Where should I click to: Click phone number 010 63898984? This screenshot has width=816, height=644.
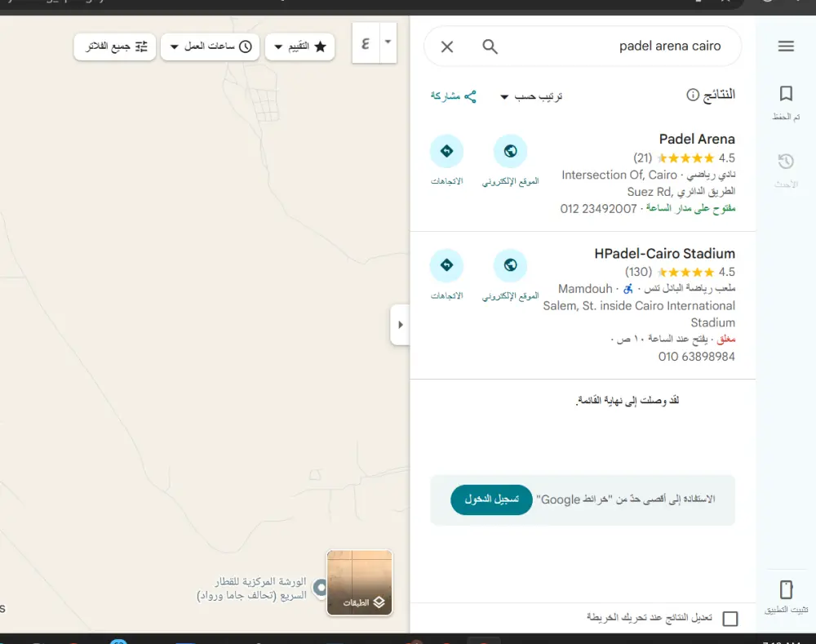click(x=696, y=357)
